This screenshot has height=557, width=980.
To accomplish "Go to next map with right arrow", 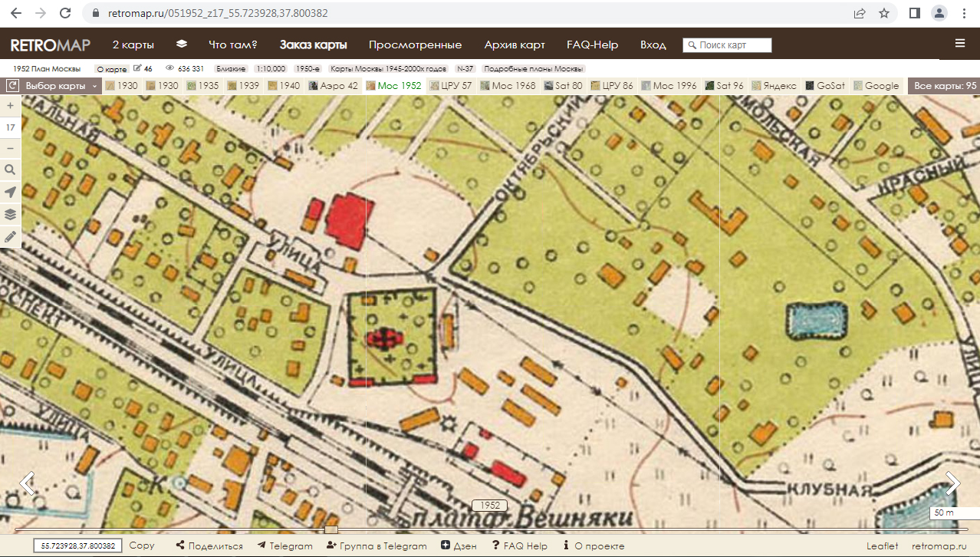I will pyautogui.click(x=952, y=483).
